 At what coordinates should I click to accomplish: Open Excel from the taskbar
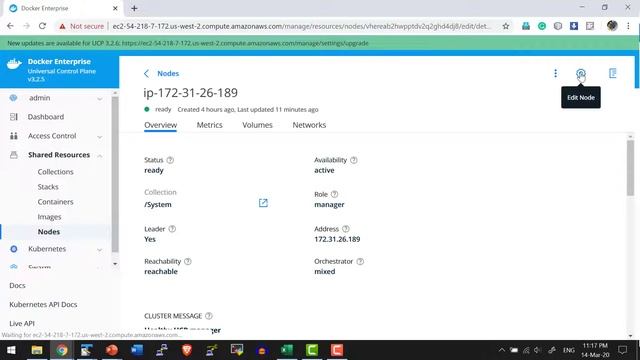point(287,350)
